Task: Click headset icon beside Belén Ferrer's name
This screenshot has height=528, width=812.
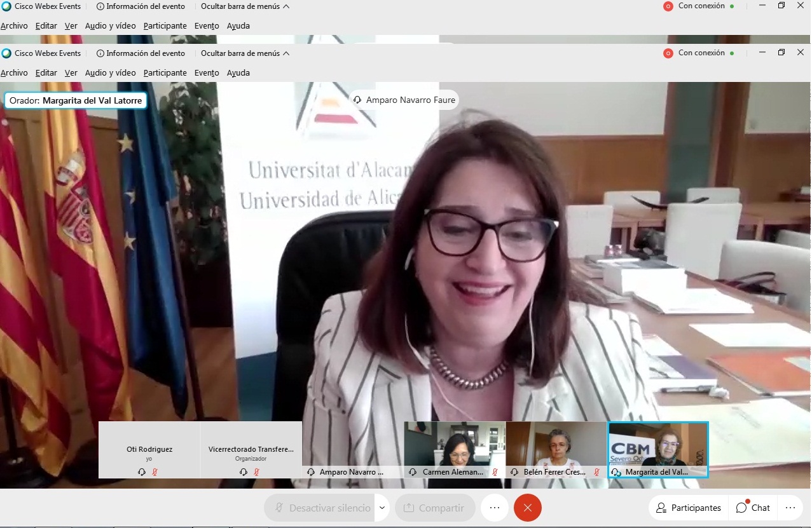Action: coord(515,472)
